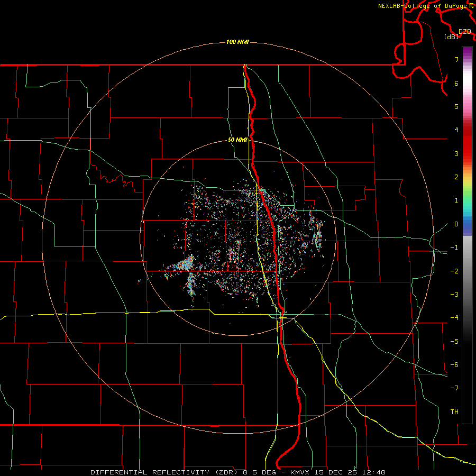This screenshot has width=476, height=476.
Task: Click the 'TH' label on the color scale
Action: 454,412
